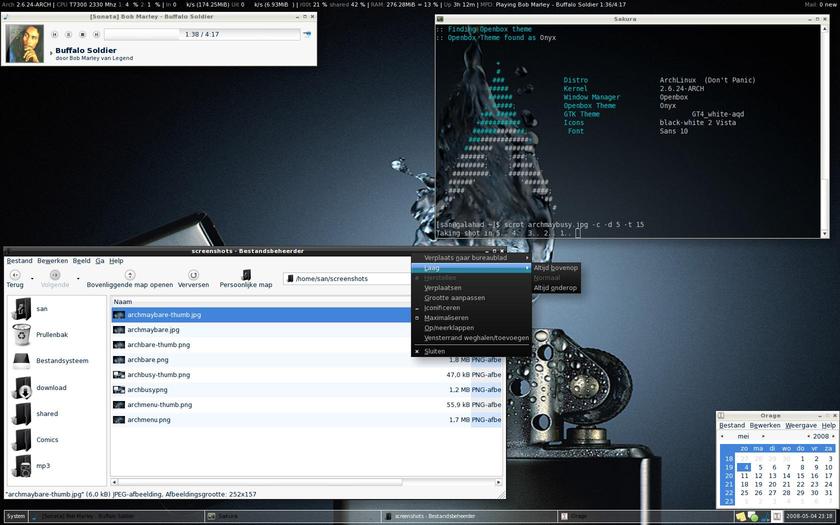Click the Sonata song progress bar
Viewport: 840px width, 525px height.
pos(202,34)
